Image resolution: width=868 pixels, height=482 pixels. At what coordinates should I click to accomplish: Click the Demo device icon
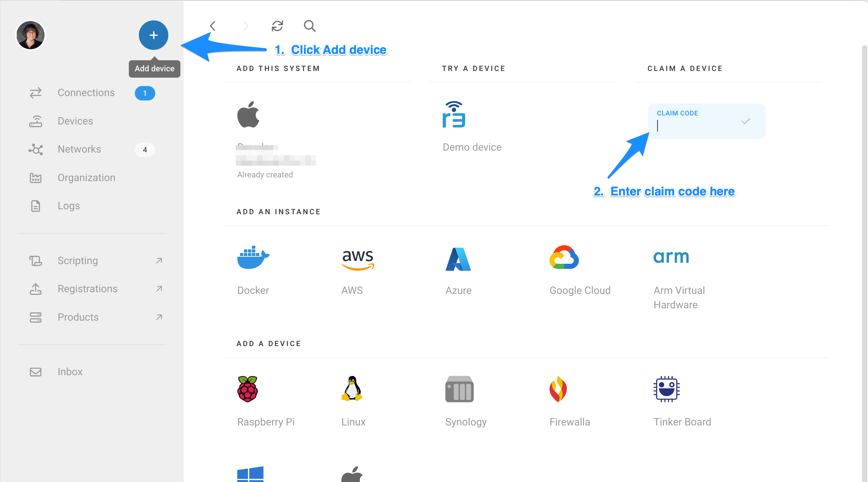tap(453, 115)
